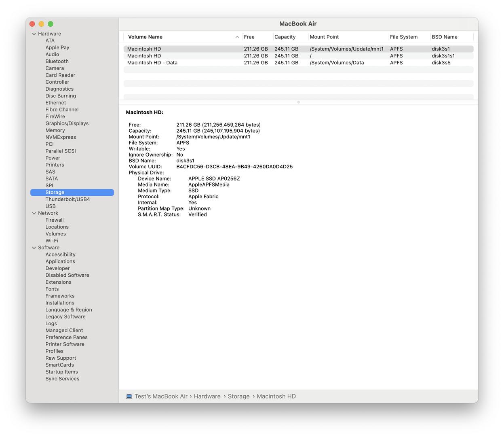Select Disc Burning item

tap(61, 95)
